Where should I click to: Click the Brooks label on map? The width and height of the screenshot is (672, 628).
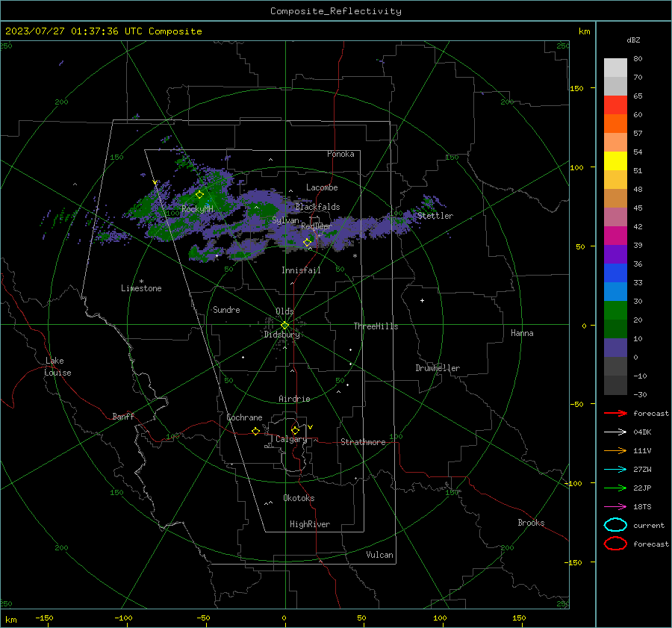(x=531, y=523)
